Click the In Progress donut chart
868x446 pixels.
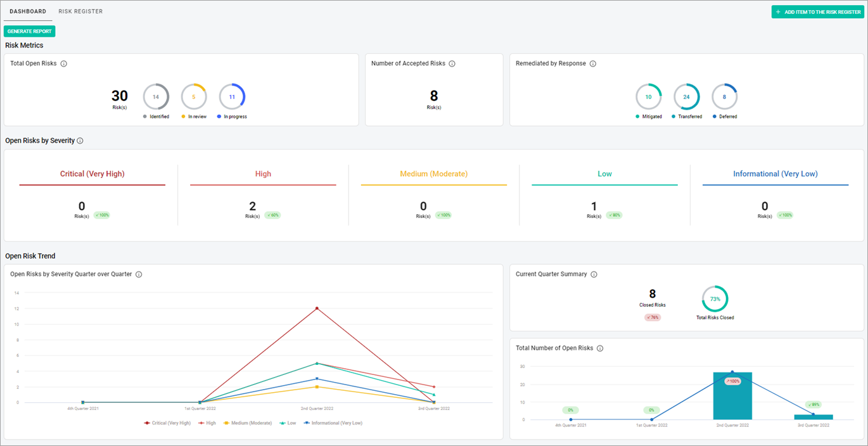232,96
